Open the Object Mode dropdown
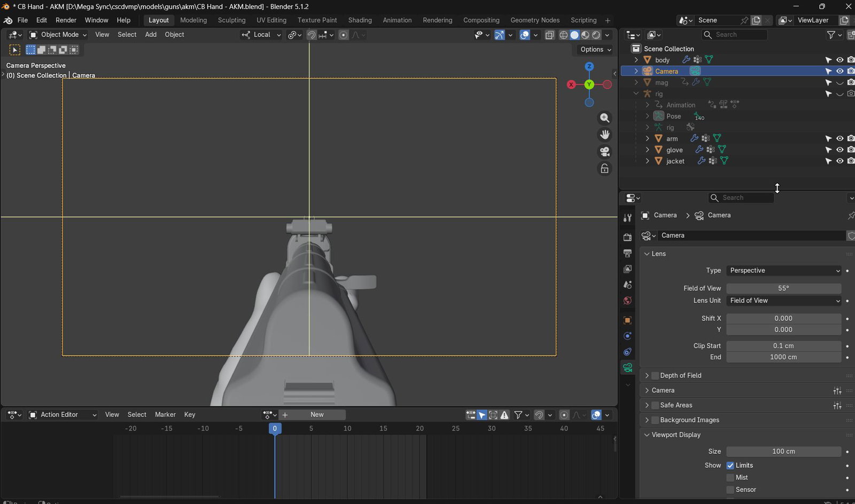The image size is (855, 504). click(58, 35)
